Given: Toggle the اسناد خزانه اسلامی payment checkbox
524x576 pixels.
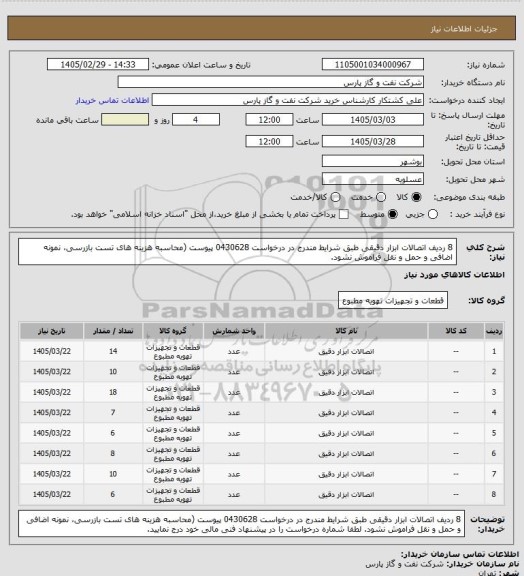Looking at the screenshot, I should tap(344, 214).
